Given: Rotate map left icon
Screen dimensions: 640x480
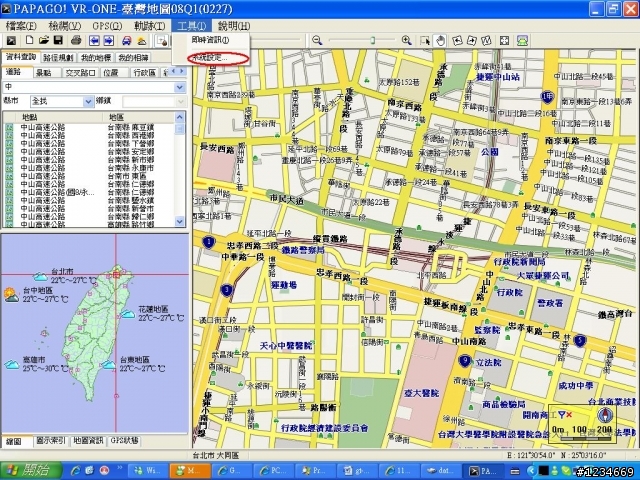Looking at the screenshot, I should pos(458,41).
